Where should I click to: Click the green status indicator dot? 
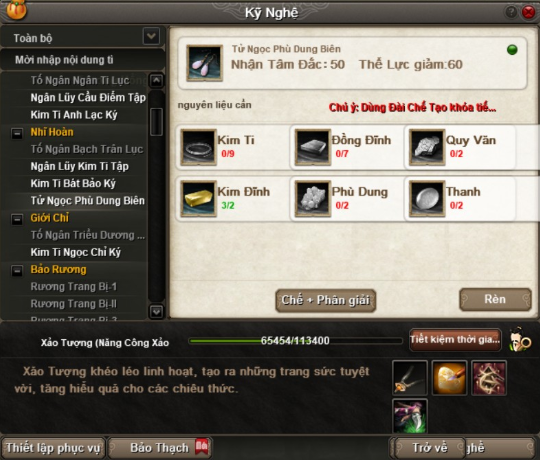512,50
